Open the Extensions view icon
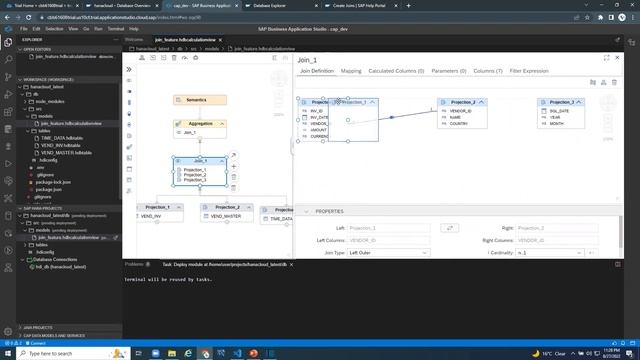Image resolution: width=640 pixels, height=360 pixels. click(8, 112)
